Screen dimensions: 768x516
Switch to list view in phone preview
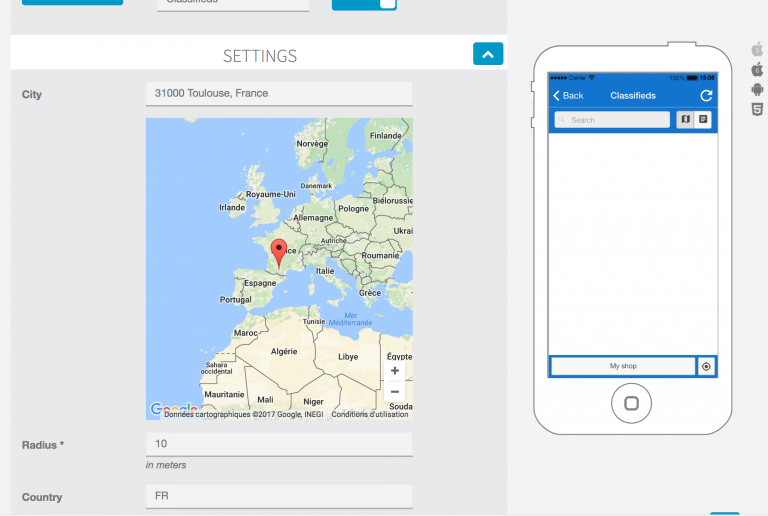(x=703, y=119)
